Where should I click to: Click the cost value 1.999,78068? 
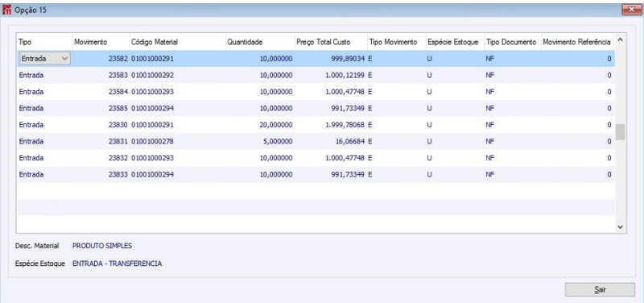(345, 125)
